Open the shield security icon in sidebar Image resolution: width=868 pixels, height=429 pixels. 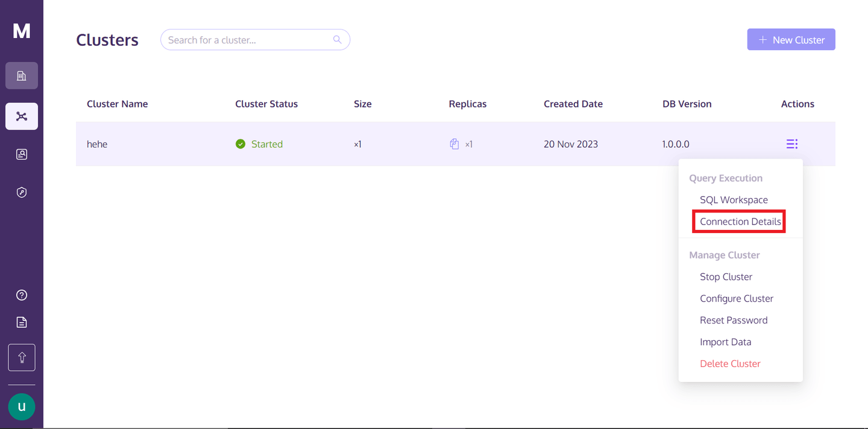point(22,192)
